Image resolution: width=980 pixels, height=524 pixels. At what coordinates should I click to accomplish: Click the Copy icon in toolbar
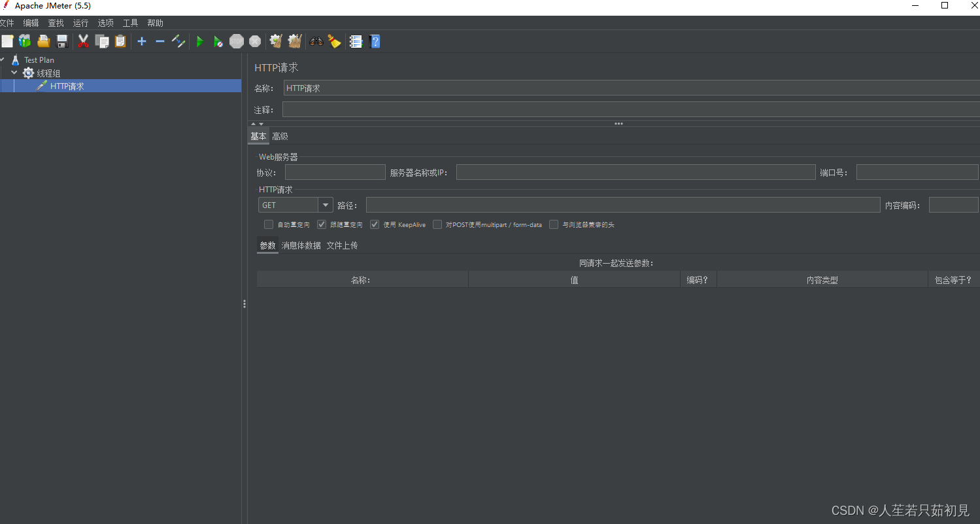102,41
